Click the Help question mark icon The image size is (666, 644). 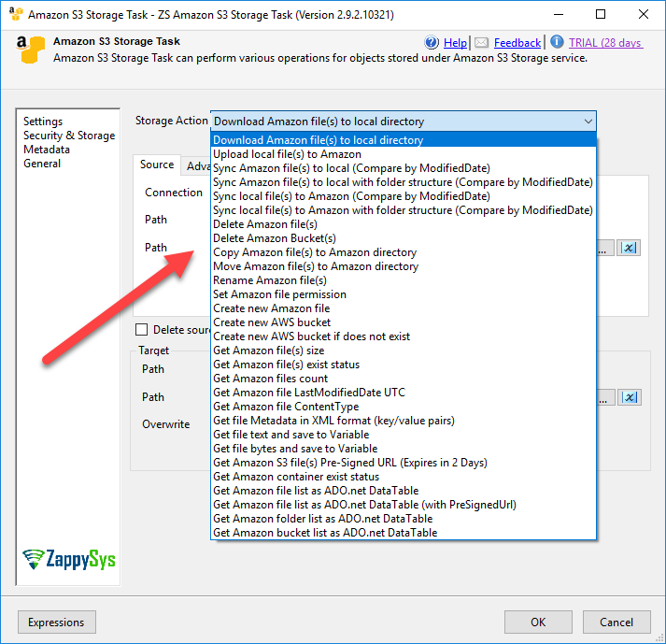coord(432,42)
